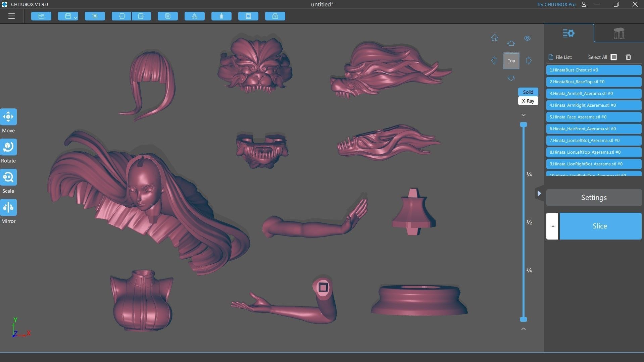Click the Slice button
The image size is (644, 362).
click(600, 226)
